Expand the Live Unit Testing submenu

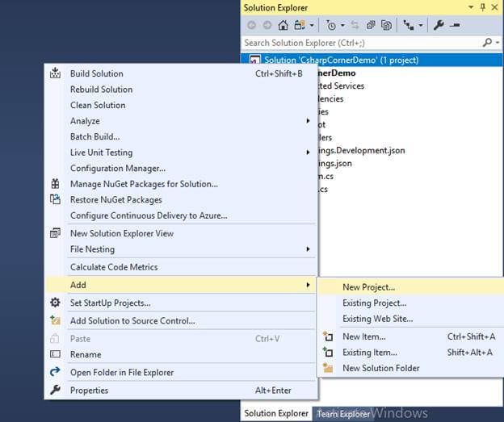coord(181,153)
